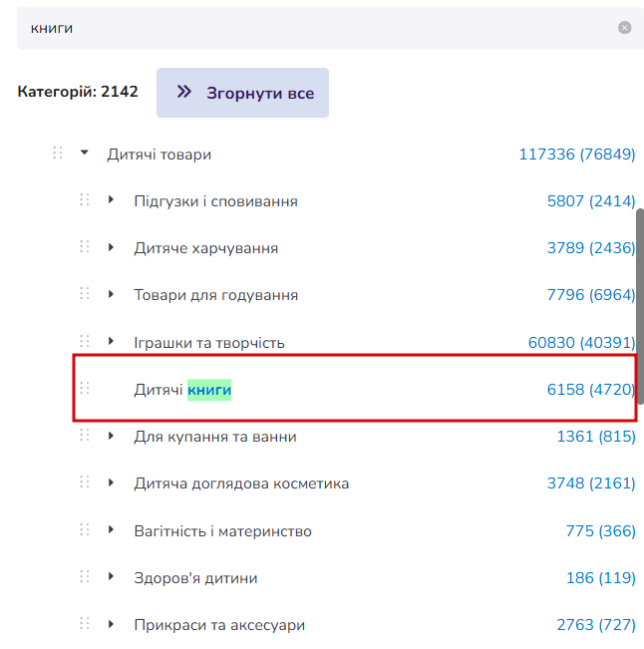Click drag handle of 'Товари для годування' row
The image size is (644, 649).
85,294
